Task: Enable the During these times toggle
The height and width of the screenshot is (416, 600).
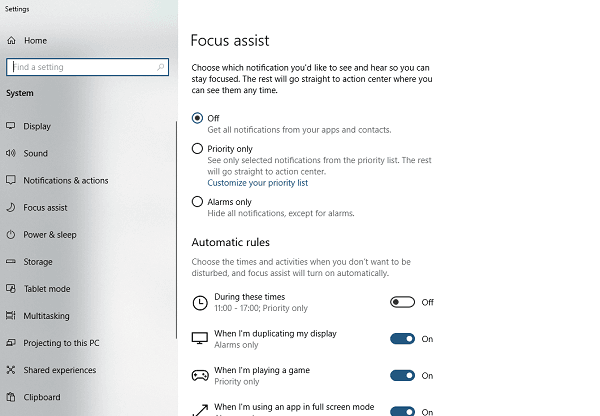Action: [x=402, y=302]
